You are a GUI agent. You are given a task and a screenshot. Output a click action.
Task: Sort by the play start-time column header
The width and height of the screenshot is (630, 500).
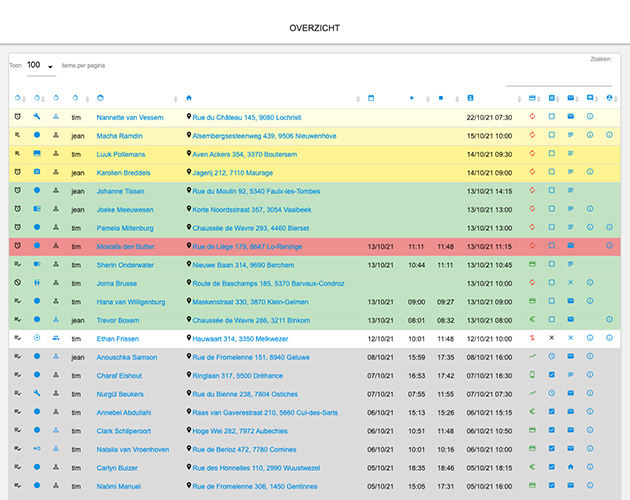coord(411,98)
